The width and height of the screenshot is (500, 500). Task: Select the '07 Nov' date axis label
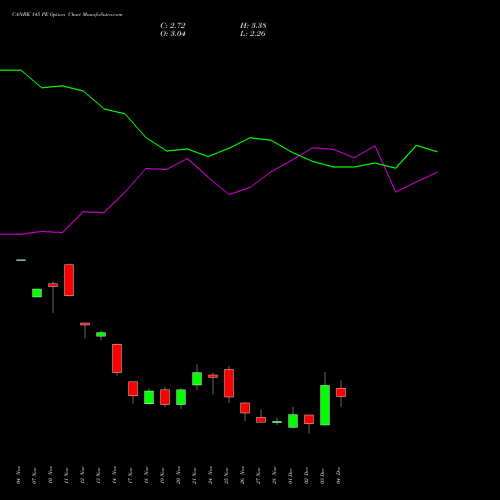(34, 475)
